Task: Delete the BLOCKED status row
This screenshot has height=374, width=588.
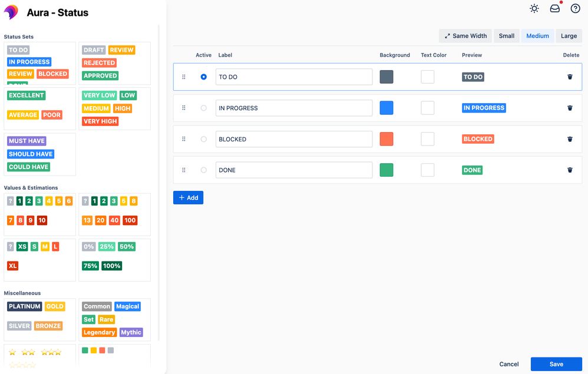Action: [x=570, y=139]
